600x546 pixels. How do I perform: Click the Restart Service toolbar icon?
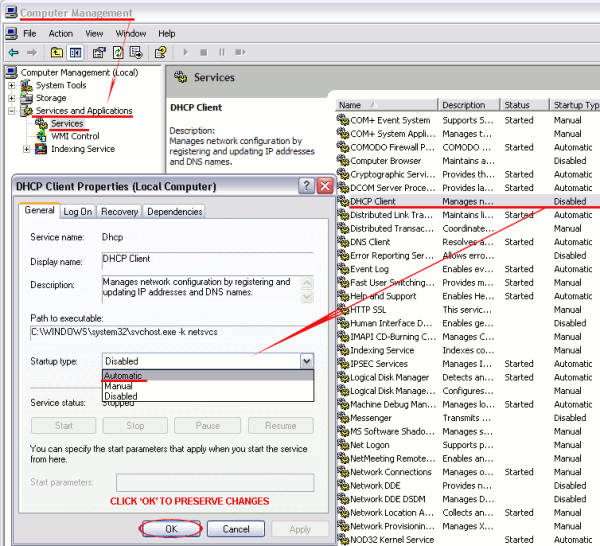[240, 52]
